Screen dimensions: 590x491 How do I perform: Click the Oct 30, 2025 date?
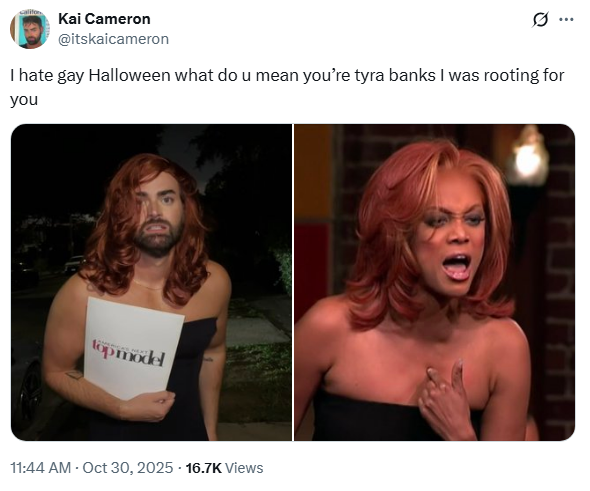pos(128,468)
